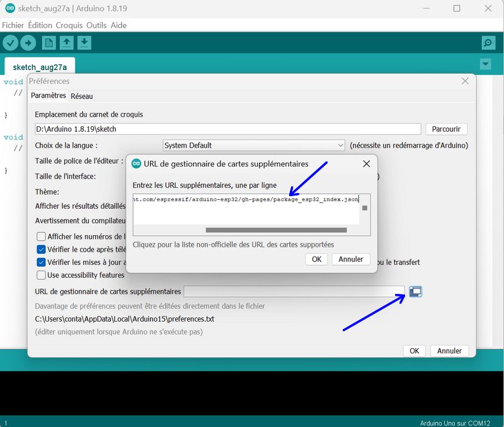Select the sketch_aug27a editor tab
Screen dimensions: 504x427
point(40,67)
